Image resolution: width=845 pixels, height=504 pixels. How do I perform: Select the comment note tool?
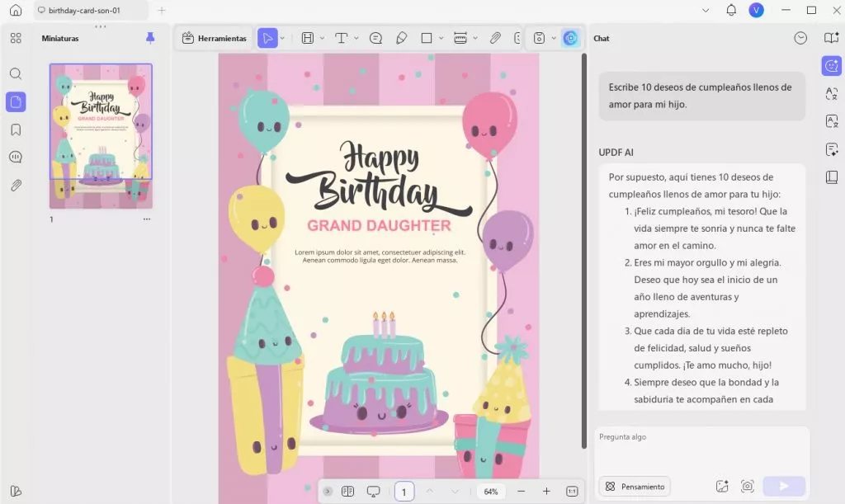pyautogui.click(x=375, y=38)
